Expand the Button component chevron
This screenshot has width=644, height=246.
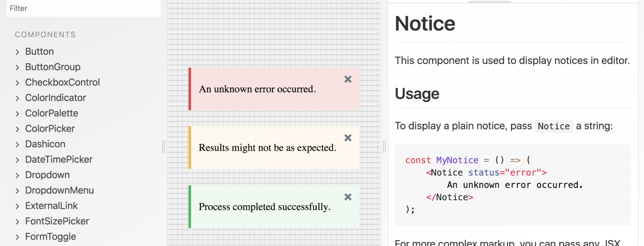(x=17, y=52)
